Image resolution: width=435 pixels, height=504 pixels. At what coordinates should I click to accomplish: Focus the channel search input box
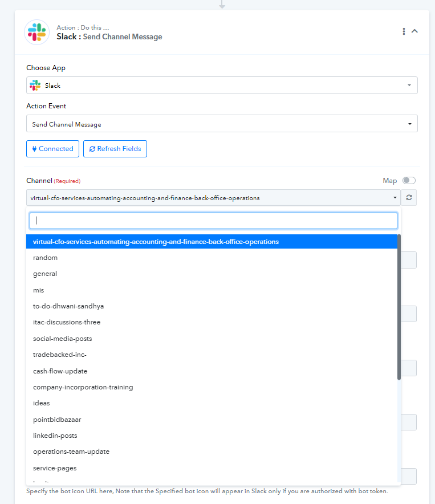point(213,221)
